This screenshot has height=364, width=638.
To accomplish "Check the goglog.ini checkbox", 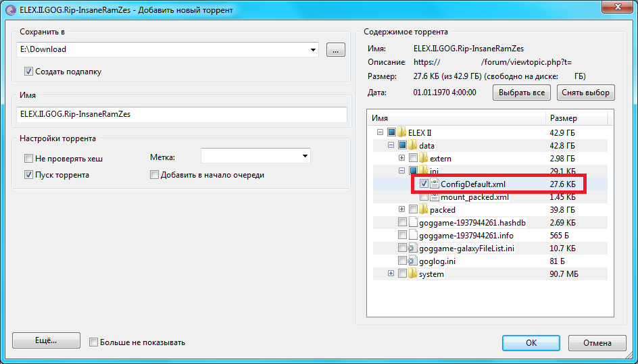I will pyautogui.click(x=402, y=261).
